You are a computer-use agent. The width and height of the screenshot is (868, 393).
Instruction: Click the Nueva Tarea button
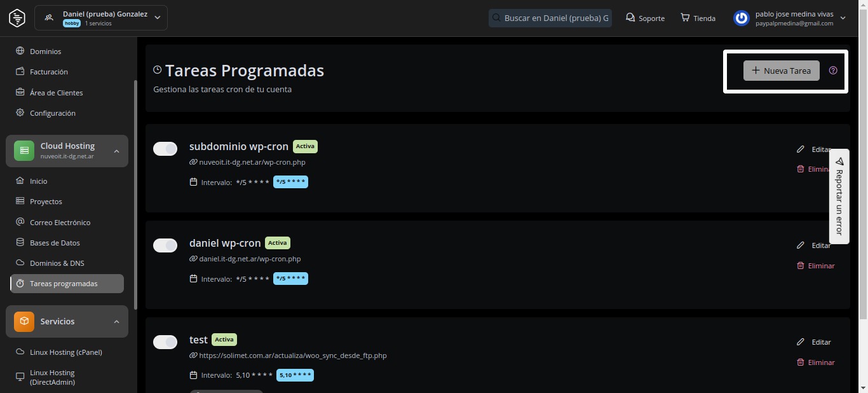click(781, 71)
